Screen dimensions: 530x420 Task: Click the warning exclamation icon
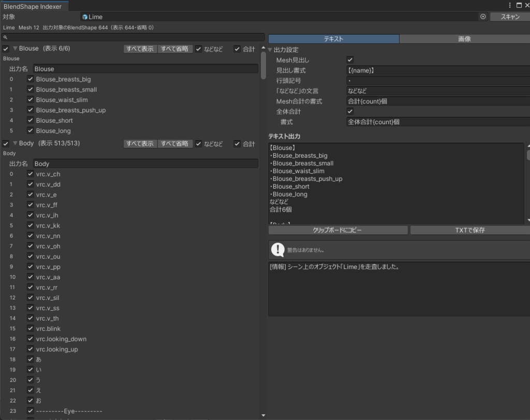278,250
